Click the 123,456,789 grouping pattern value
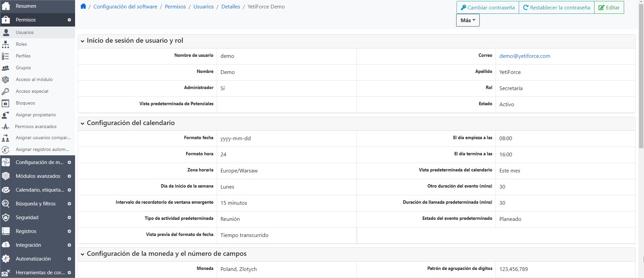 click(513, 269)
